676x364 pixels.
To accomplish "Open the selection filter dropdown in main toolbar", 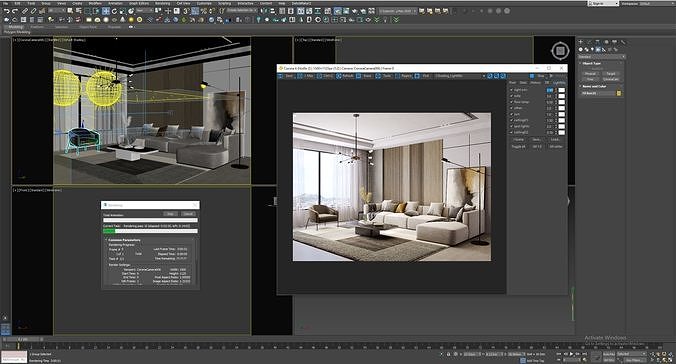I will click(x=56, y=10).
